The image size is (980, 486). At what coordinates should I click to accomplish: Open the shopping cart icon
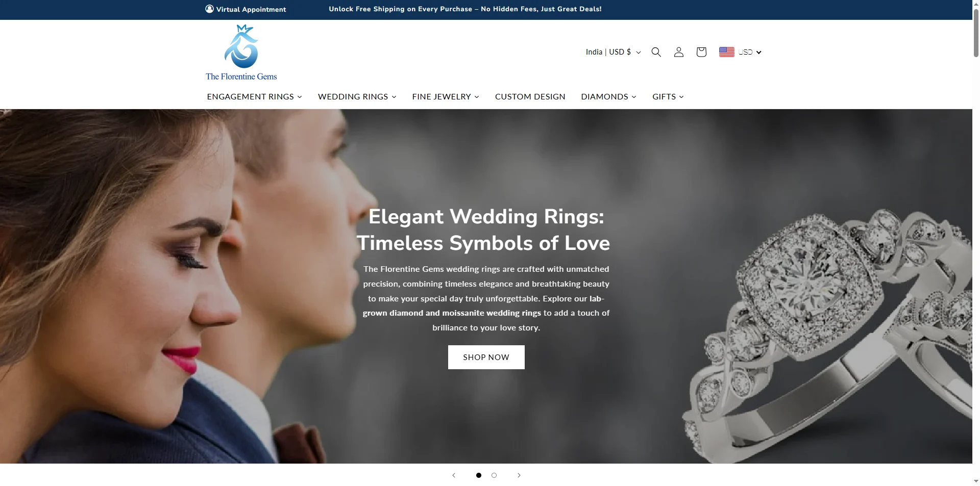tap(701, 52)
